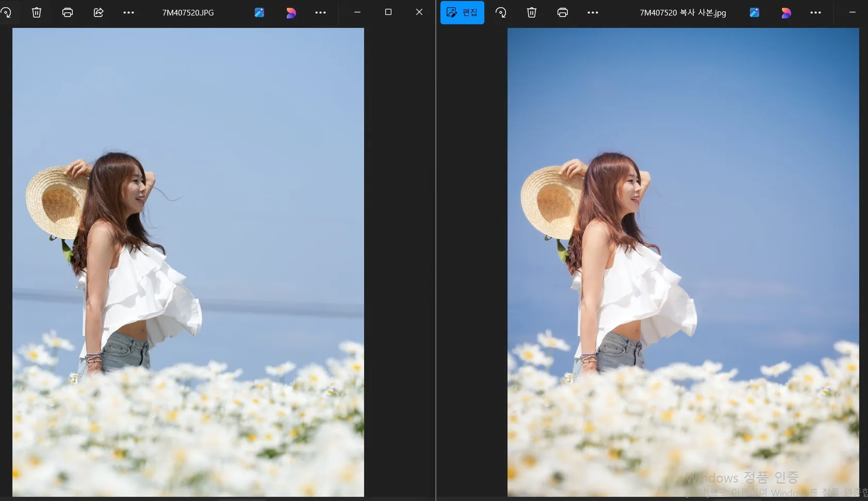Print the 복사 사본.jpg copy
This screenshot has height=501, width=868.
[563, 12]
